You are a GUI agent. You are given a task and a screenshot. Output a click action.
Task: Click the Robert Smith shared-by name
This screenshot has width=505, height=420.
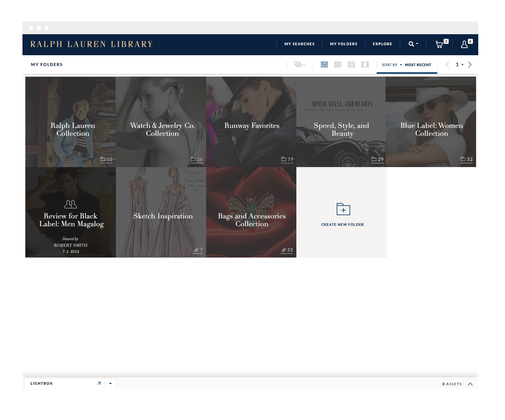(71, 245)
